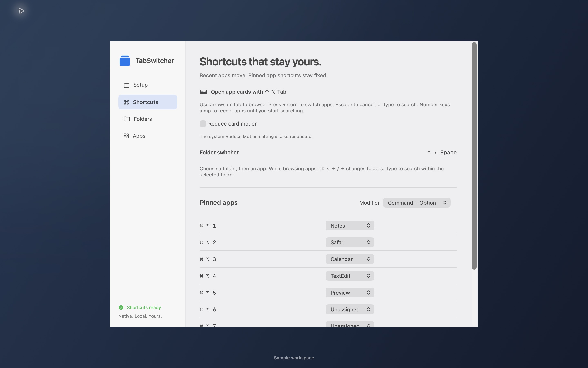This screenshot has height=368, width=588.
Task: Click the Sample workspace caption
Action: [x=294, y=358]
